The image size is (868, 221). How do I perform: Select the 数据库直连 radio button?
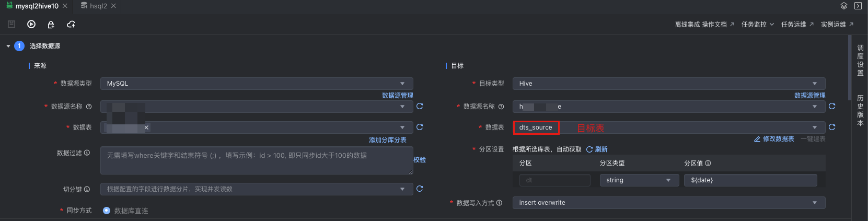coord(107,211)
